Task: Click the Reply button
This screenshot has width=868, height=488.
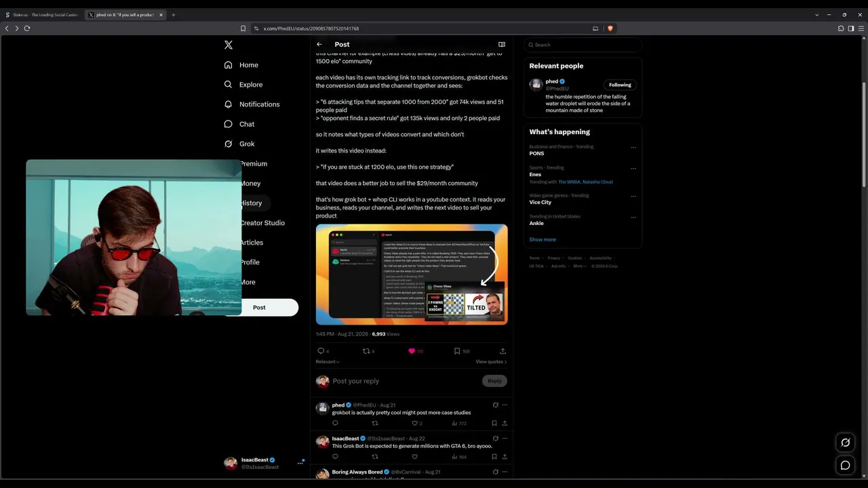Action: point(494,381)
